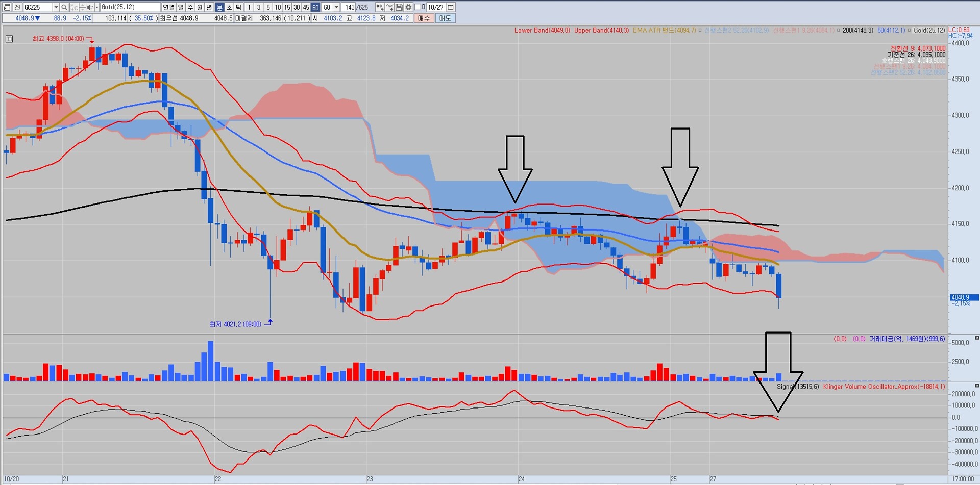980x485 pixels.
Task: Click the sound speaker icon in toolbar
Action: tap(90, 7)
